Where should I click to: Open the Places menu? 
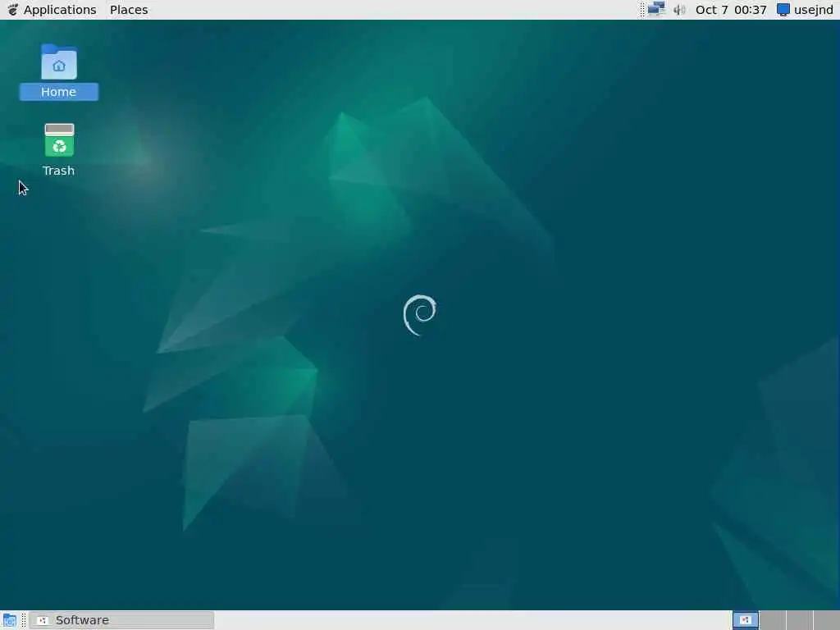[129, 10]
